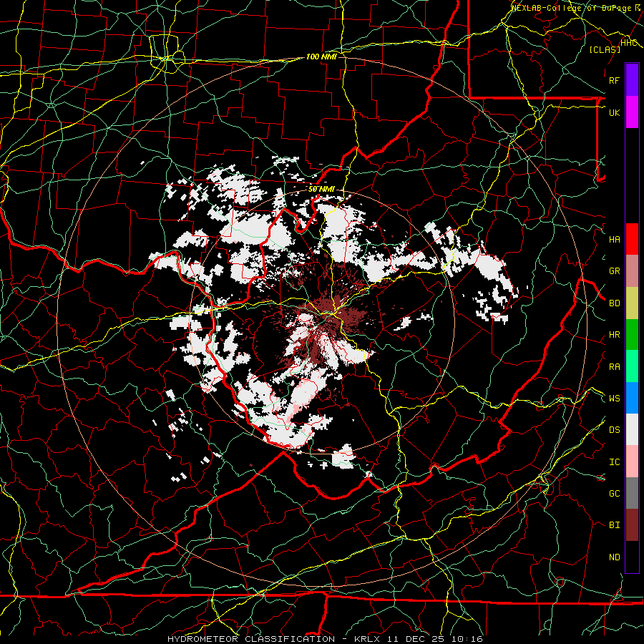Click the 100 NMI range ring label
This screenshot has height=644, width=644.
click(x=321, y=57)
